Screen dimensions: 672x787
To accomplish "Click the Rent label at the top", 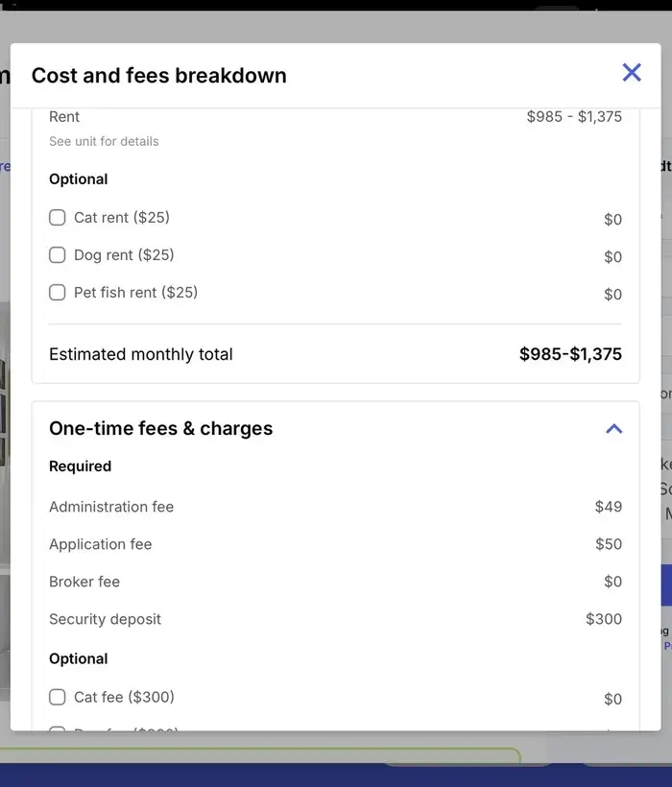I will [64, 117].
